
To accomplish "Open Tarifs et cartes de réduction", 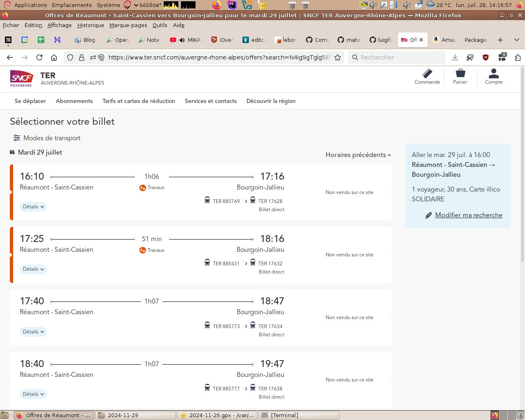I will 139,101.
